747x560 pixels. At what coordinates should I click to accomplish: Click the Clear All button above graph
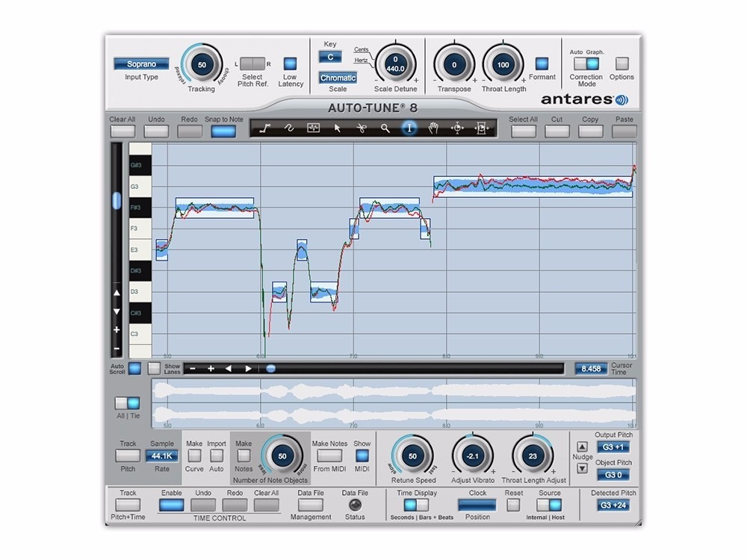pos(123,131)
